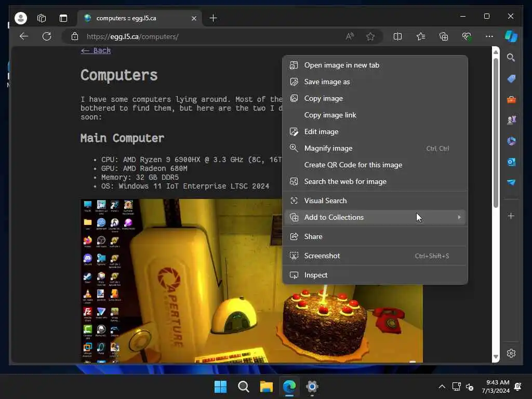Open the Copilot sidebar icon
532x399 pixels.
(511, 36)
